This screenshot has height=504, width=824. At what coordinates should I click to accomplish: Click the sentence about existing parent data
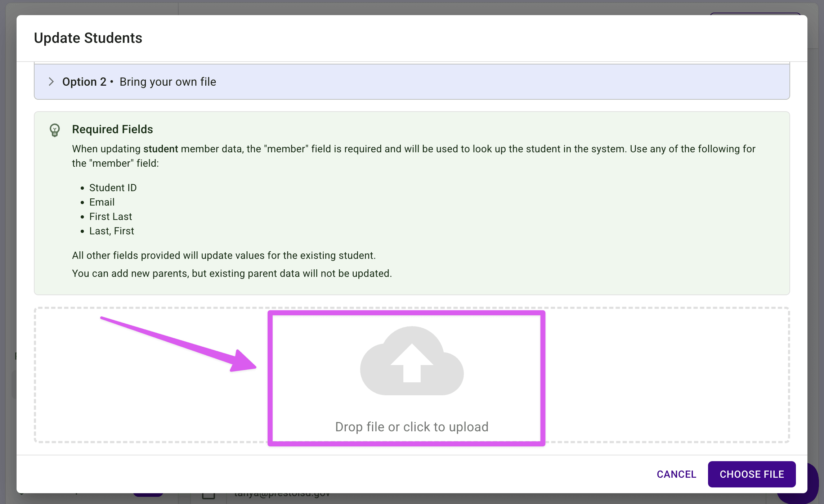pos(232,273)
